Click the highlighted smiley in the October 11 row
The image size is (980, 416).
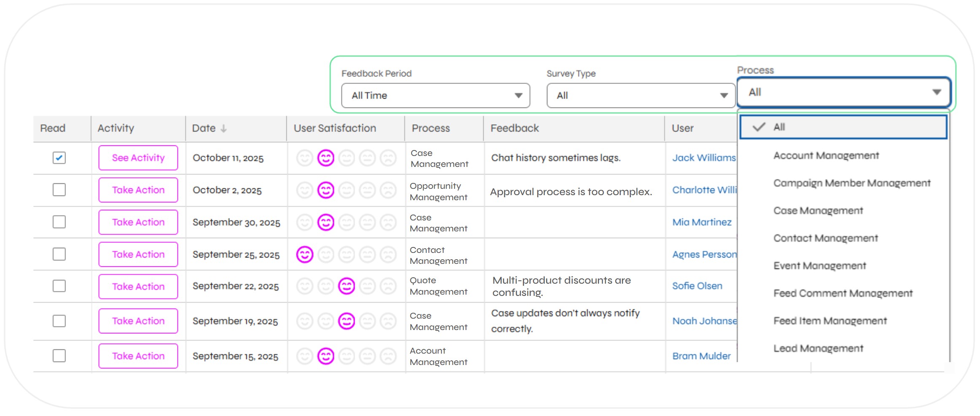click(326, 158)
